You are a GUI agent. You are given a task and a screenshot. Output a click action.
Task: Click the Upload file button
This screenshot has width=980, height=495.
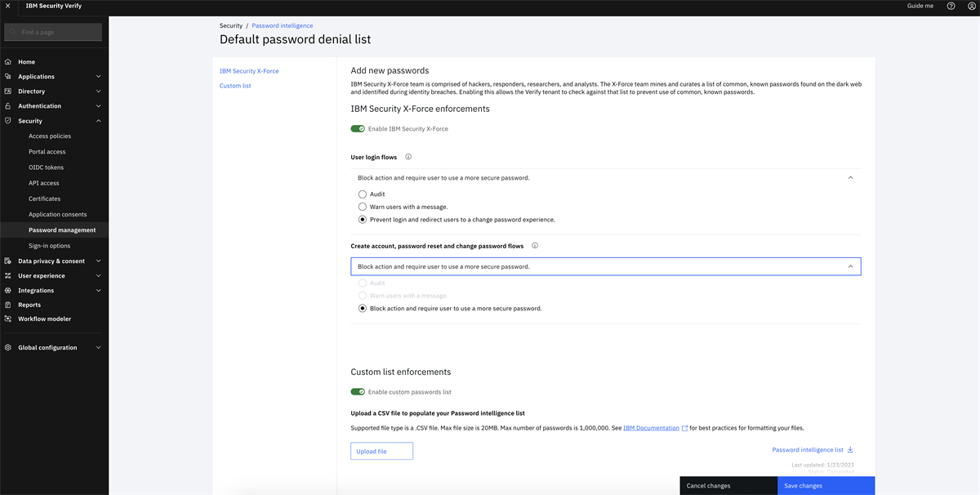coord(381,450)
